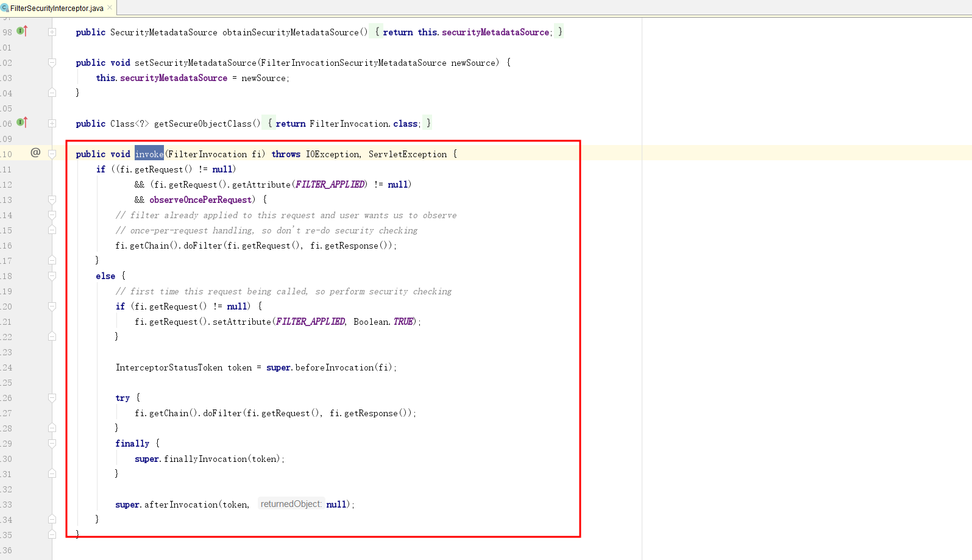Click the Java class file icon on tab
This screenshot has width=972, height=560.
(x=5, y=8)
